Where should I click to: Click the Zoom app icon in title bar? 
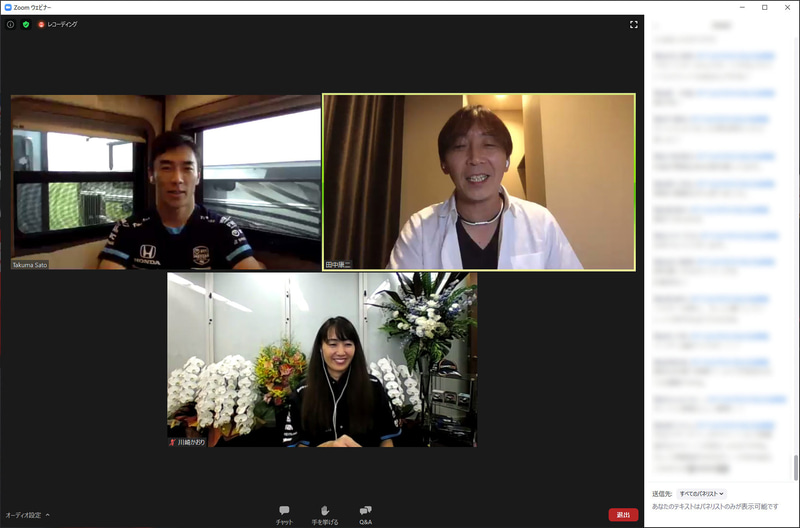8,8
